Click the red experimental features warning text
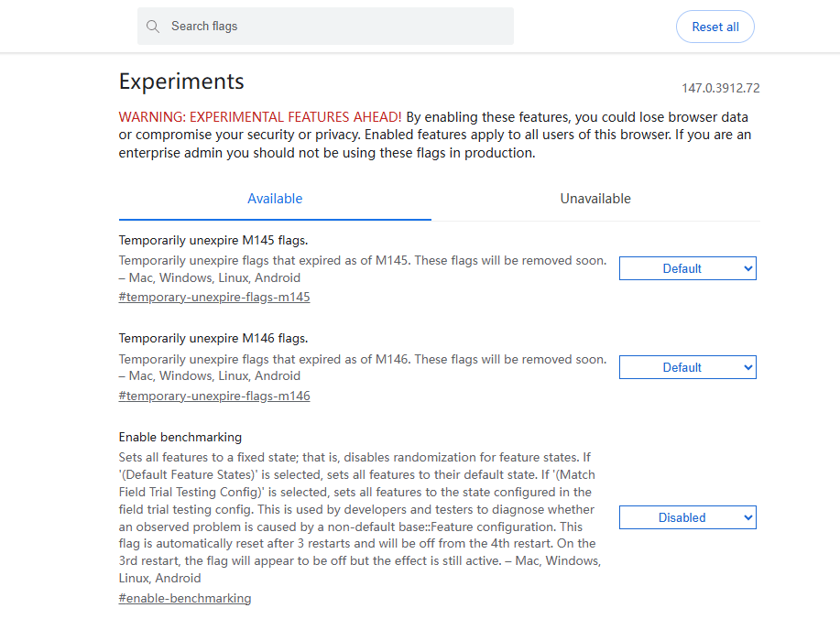This screenshot has height=619, width=840. 260,117
